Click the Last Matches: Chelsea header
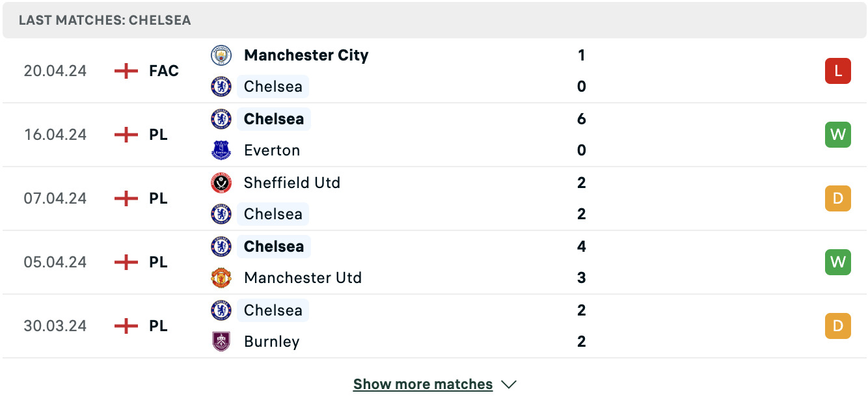The height and width of the screenshot is (419, 868). coord(105,20)
